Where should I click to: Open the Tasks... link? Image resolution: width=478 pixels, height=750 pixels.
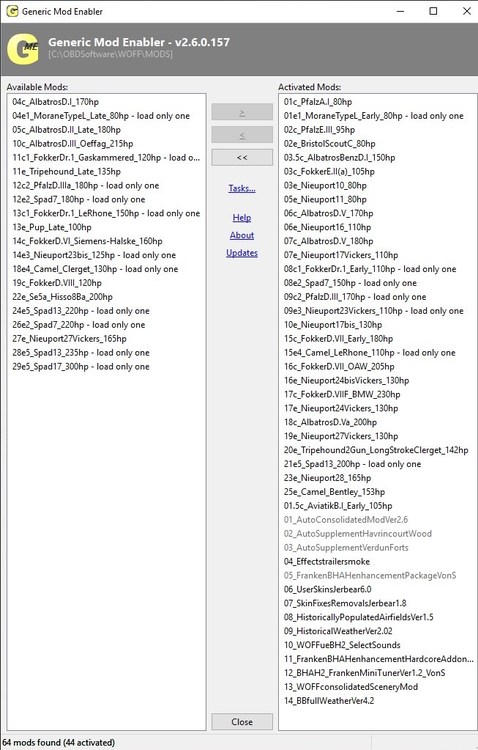tap(242, 188)
